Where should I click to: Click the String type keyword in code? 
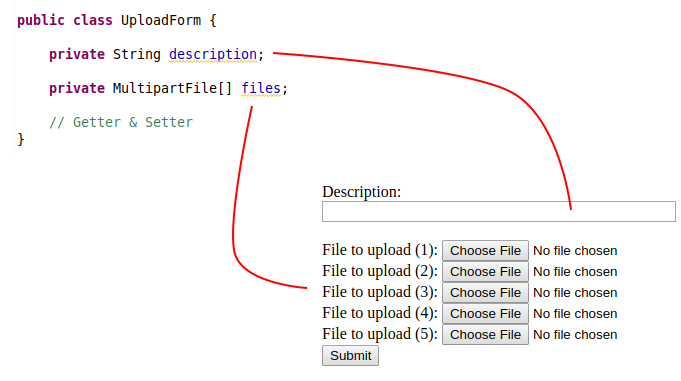click(x=137, y=54)
